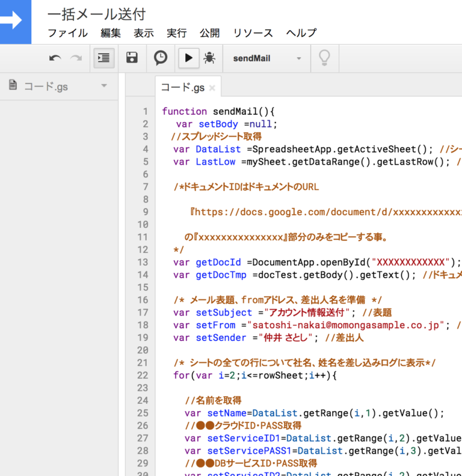
Task: Open the 編集 menu
Action: coord(111,33)
